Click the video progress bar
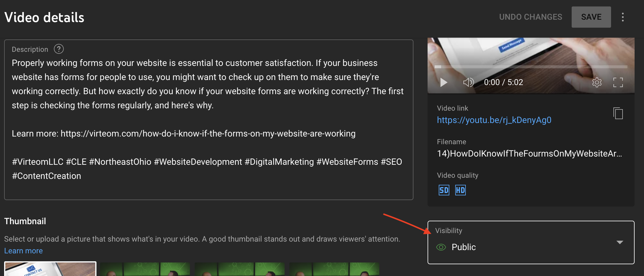The height and width of the screenshot is (276, 644). (x=530, y=67)
